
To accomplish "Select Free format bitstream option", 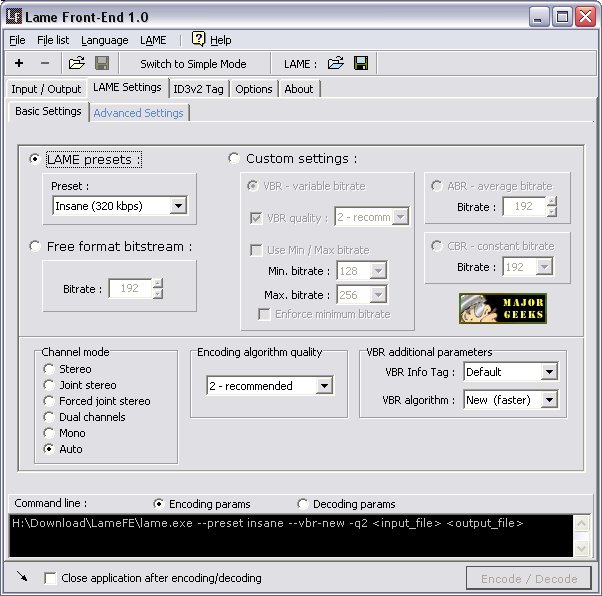I will click(x=35, y=246).
